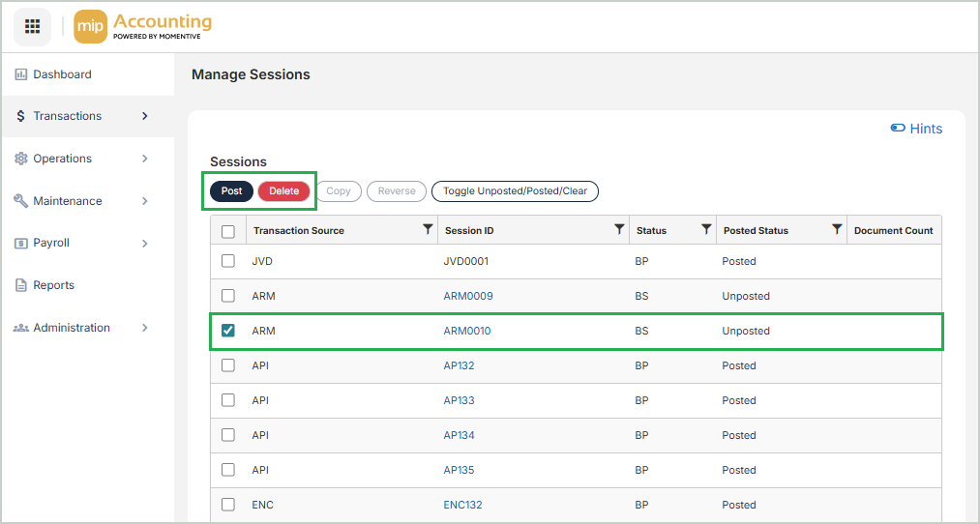Click the MIP Accounting logo
Screen dimensions: 980x524
(143, 26)
